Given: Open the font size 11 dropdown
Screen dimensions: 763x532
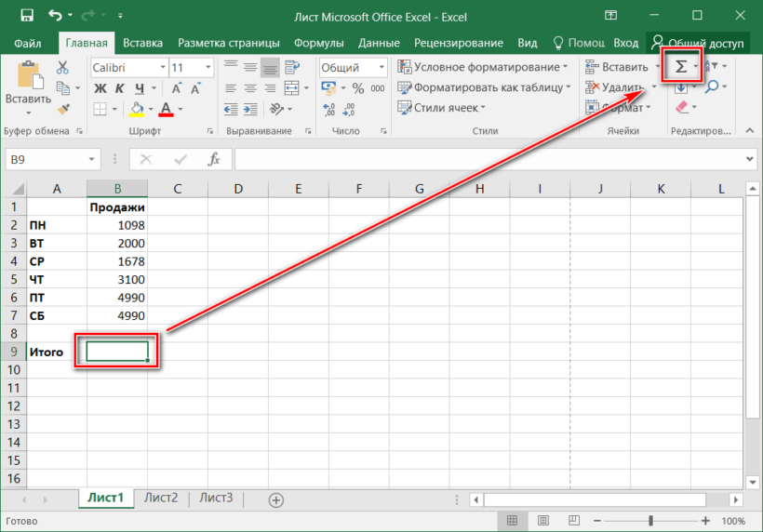Looking at the screenshot, I should pyautogui.click(x=208, y=67).
